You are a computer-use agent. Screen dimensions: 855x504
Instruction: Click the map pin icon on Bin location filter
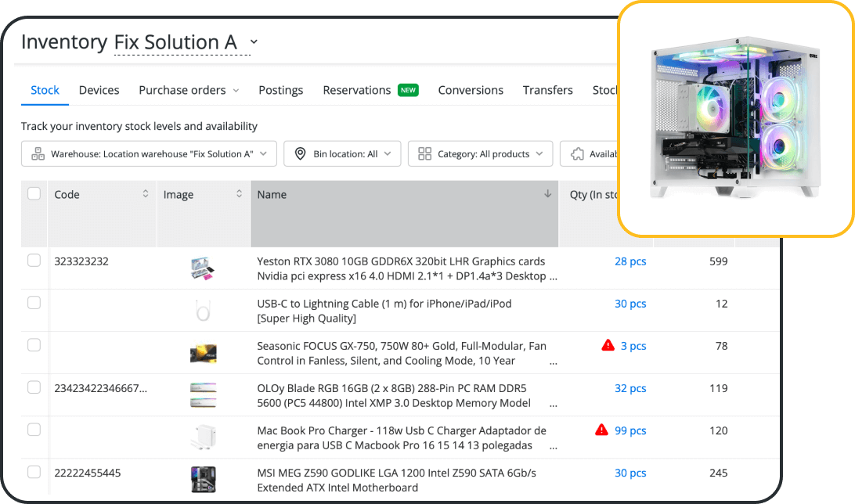[300, 153]
